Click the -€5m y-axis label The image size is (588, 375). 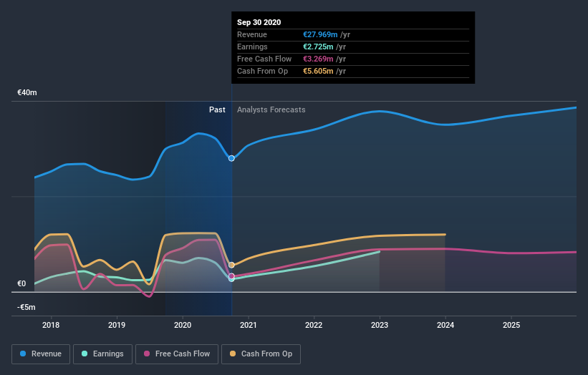pyautogui.click(x=26, y=307)
